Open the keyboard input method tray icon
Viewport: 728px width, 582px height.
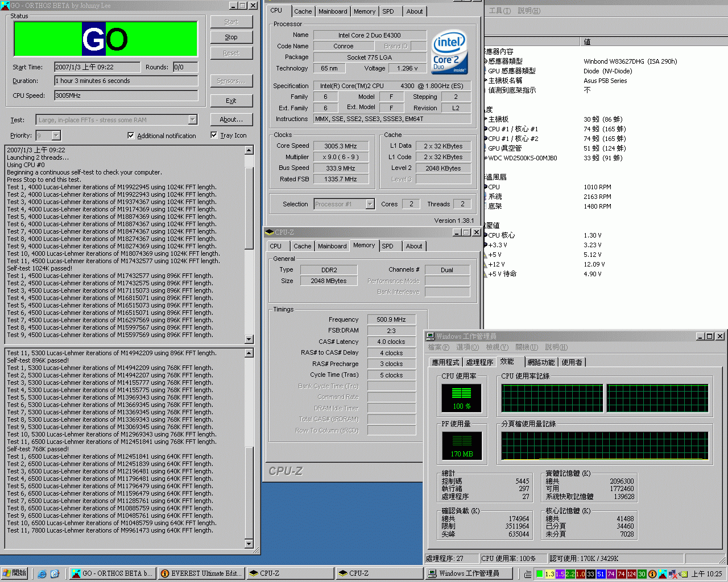tap(528, 574)
